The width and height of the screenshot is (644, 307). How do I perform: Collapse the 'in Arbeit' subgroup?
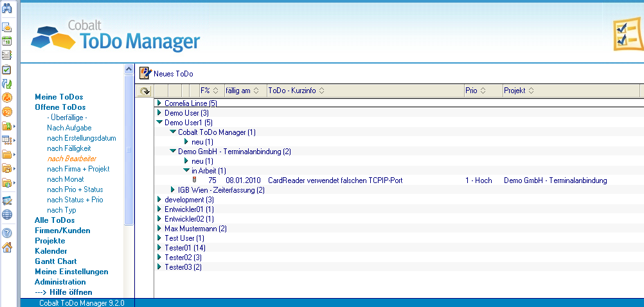[x=186, y=170]
